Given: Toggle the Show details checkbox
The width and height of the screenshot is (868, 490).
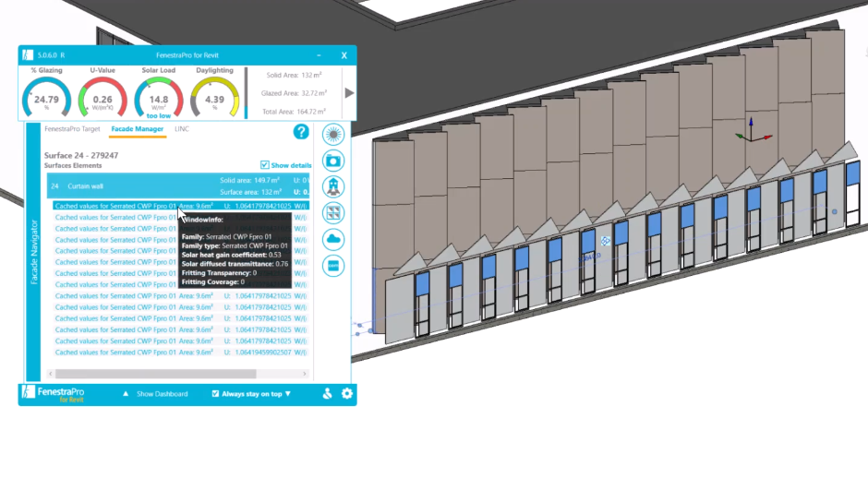Looking at the screenshot, I should 265,165.
